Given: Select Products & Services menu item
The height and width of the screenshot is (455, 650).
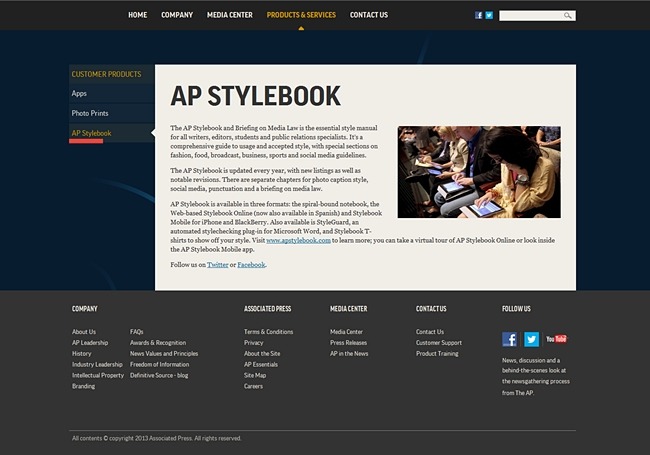Looking at the screenshot, I should [x=301, y=15].
